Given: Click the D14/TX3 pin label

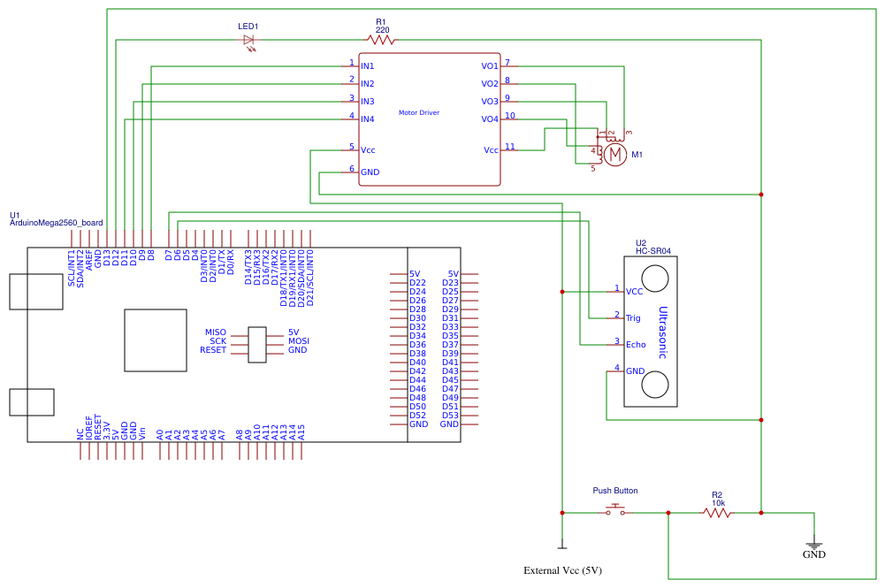Looking at the screenshot, I should (x=248, y=267).
